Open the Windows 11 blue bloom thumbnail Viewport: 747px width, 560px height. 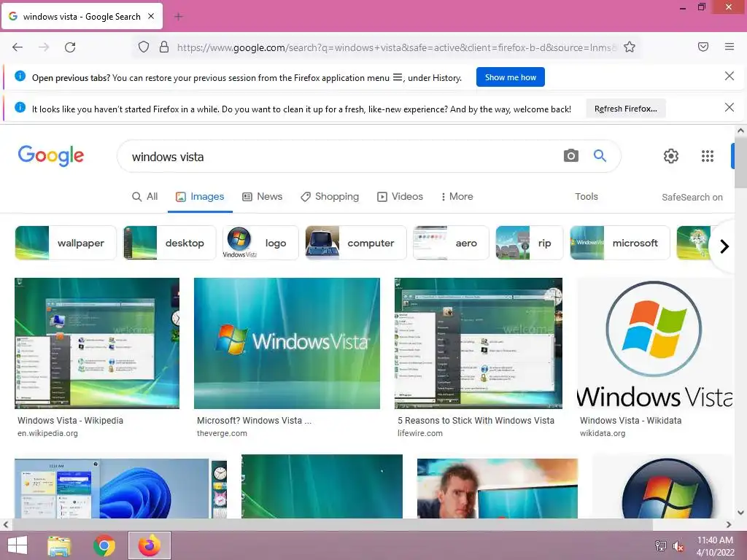120,488
